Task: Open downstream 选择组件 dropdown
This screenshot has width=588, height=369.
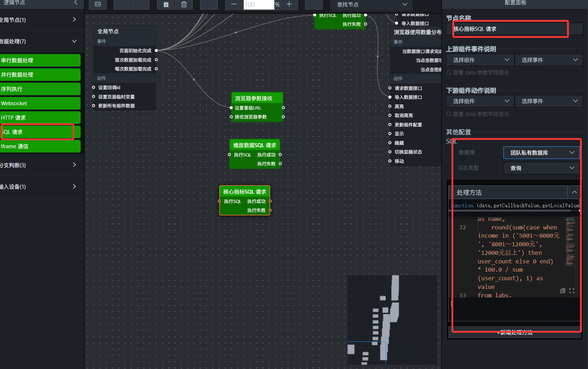Action: (480, 101)
